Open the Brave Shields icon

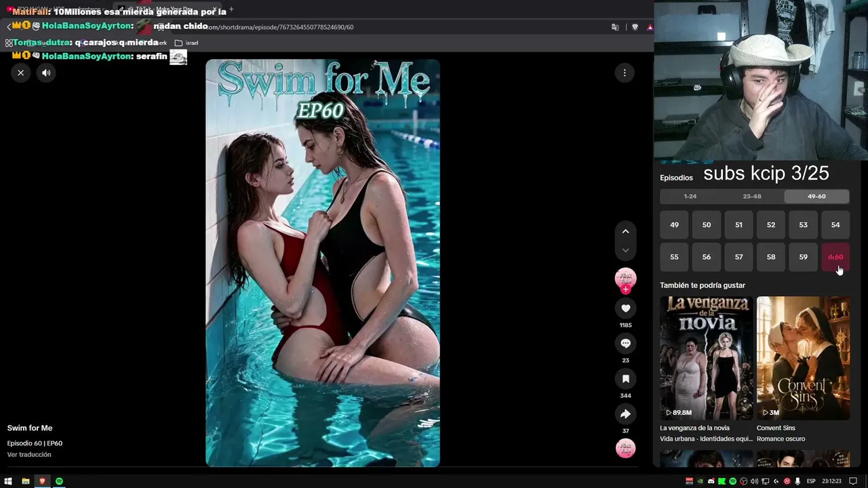[x=635, y=27]
